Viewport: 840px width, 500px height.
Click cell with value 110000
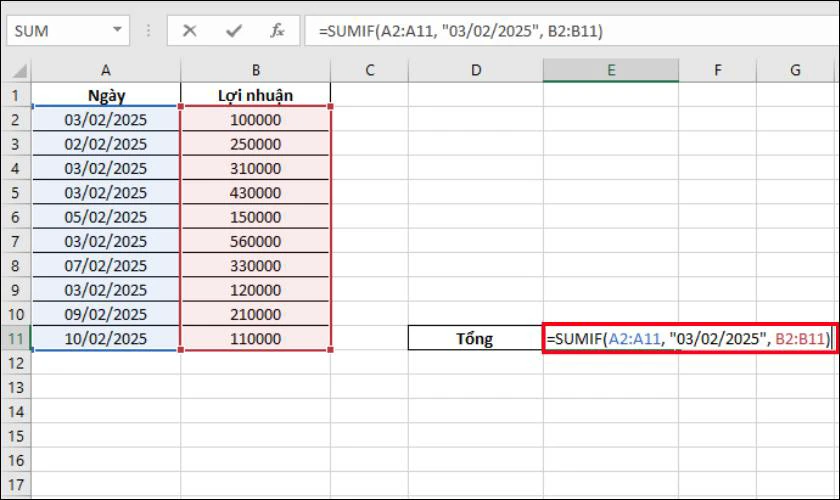(x=256, y=338)
